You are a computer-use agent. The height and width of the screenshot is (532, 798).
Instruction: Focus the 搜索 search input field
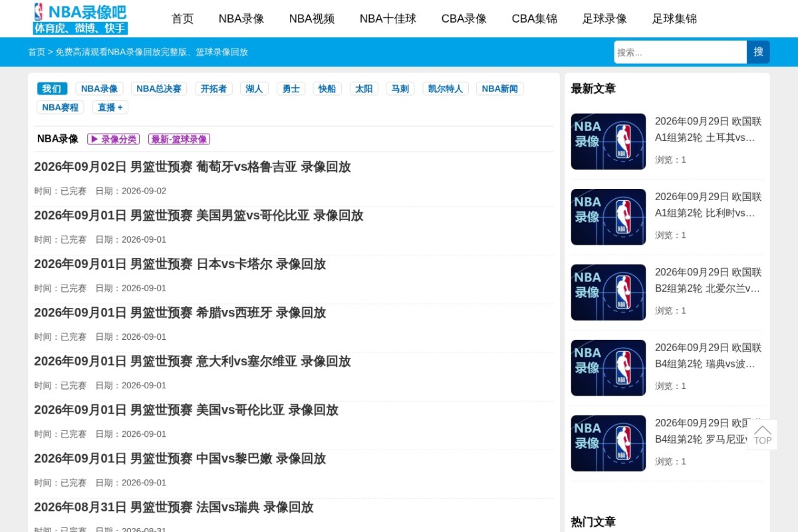coord(680,52)
